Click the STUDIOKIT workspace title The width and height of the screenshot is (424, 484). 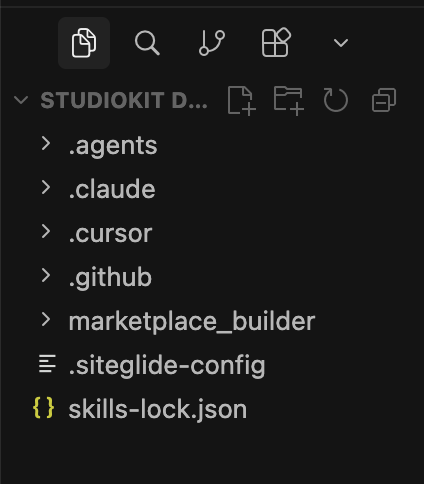[124, 100]
